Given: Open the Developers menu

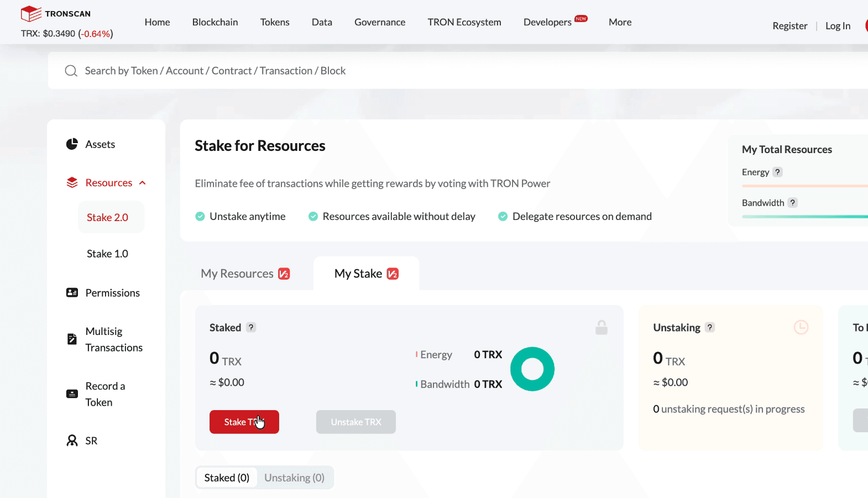Looking at the screenshot, I should (547, 22).
